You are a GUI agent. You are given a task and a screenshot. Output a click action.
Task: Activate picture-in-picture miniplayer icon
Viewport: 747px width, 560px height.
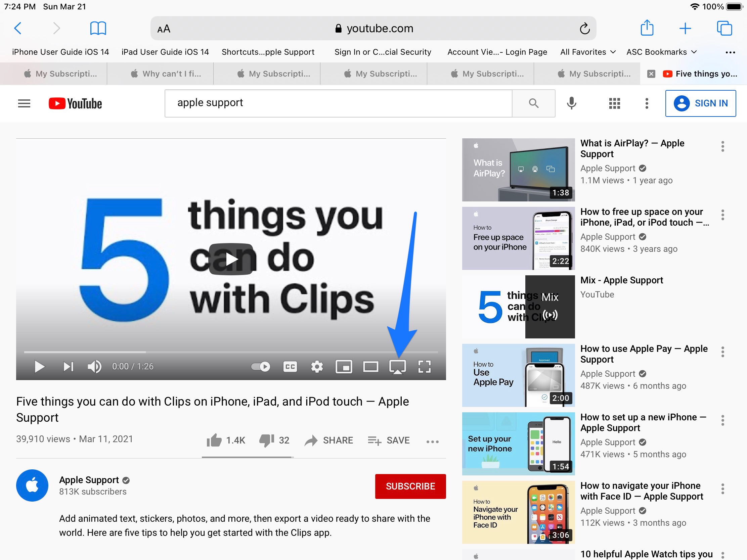pos(344,367)
